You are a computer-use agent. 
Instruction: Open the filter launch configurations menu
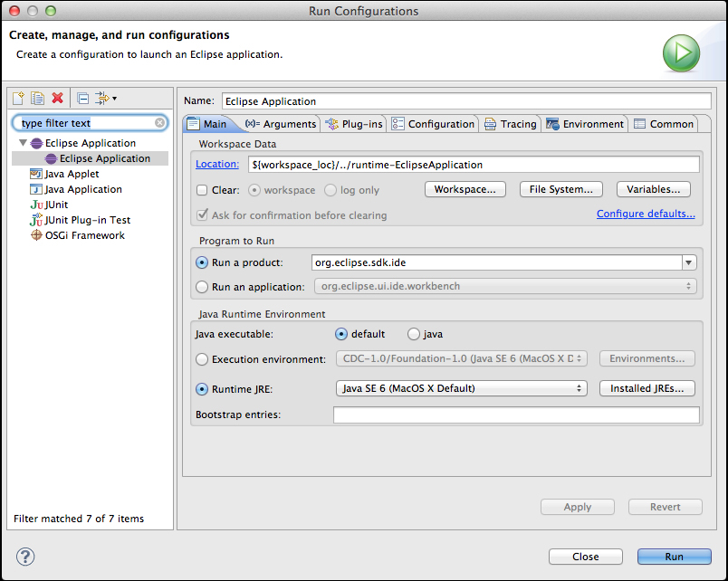pyautogui.click(x=105, y=98)
